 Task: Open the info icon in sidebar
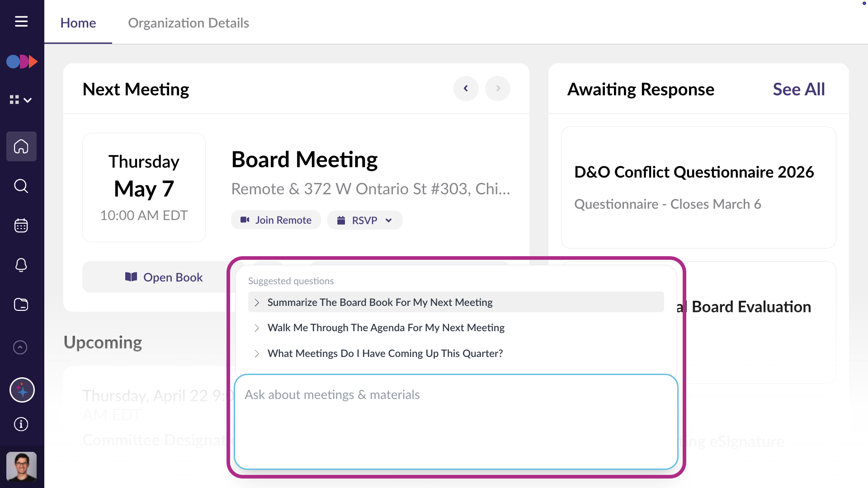coord(21,424)
